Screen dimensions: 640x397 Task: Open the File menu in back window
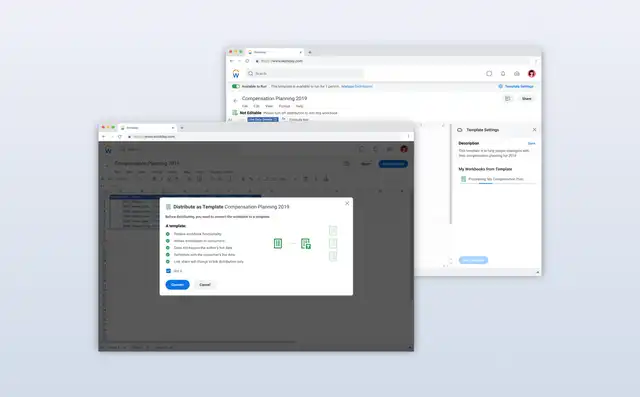245,106
